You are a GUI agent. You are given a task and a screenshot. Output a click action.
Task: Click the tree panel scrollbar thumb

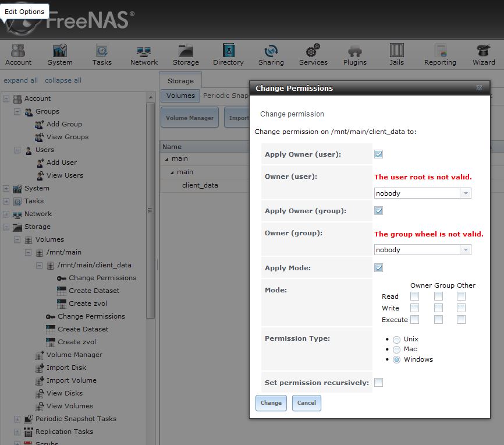point(150,210)
